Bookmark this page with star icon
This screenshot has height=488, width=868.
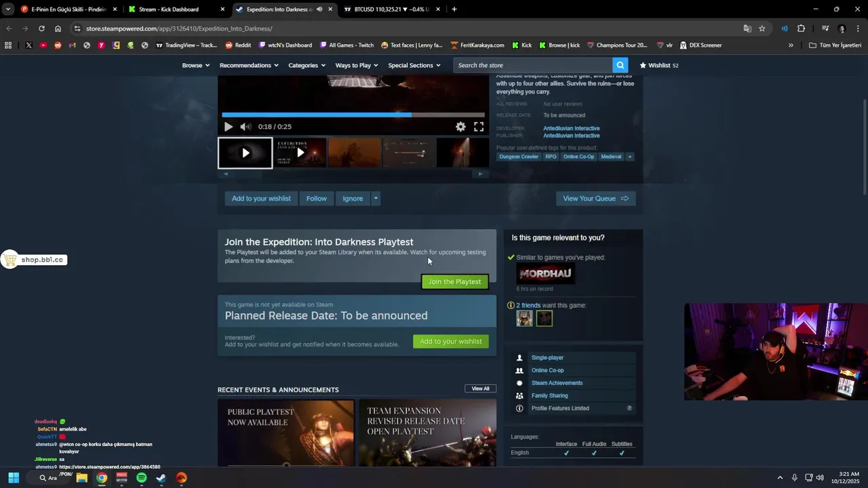pos(762,28)
